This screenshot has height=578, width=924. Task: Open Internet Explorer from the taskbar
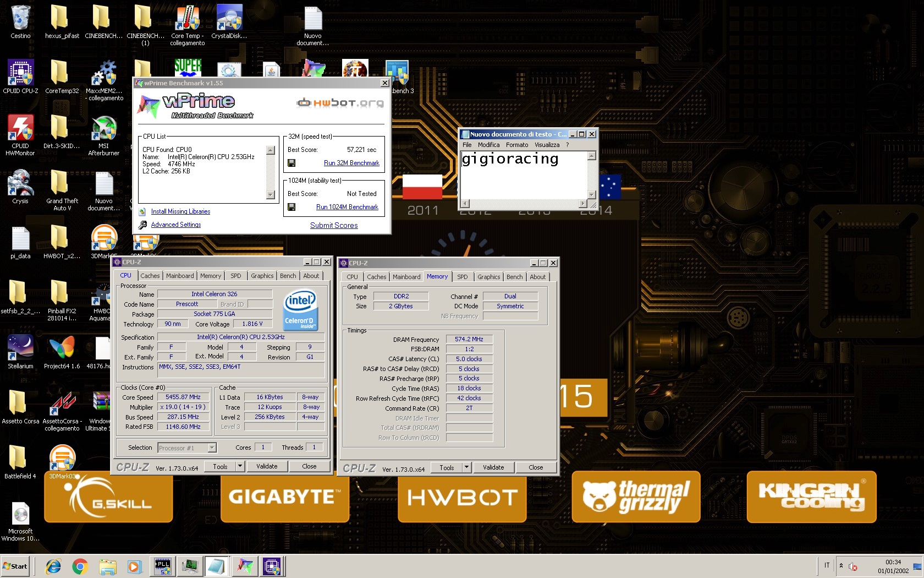click(53, 566)
